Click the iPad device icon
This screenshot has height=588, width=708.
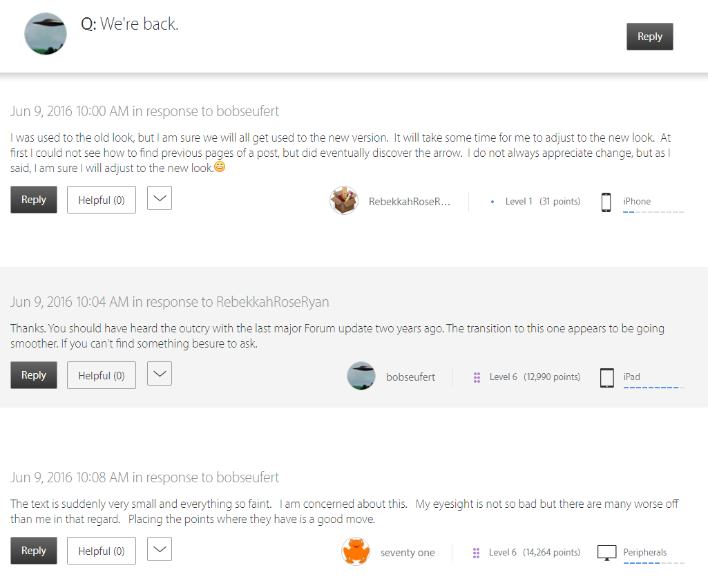[607, 377]
